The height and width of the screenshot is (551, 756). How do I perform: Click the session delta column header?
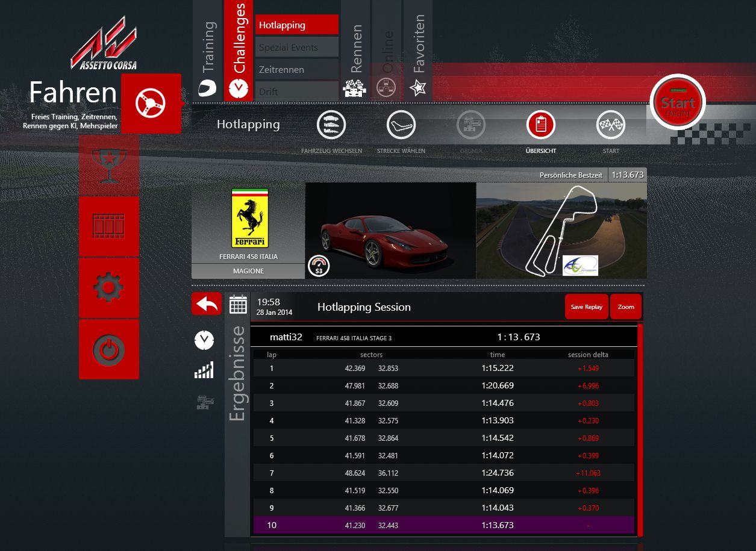tap(588, 355)
